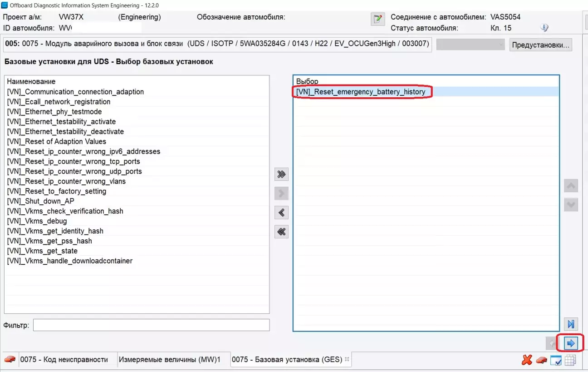Click the red car icon at bottom right
Image resolution: width=588 pixels, height=372 pixels.
tap(541, 360)
